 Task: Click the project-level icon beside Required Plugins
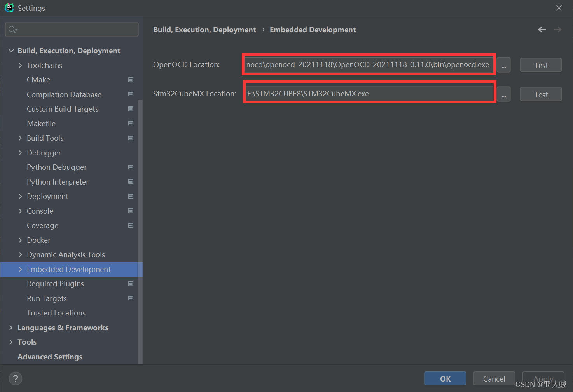(131, 284)
